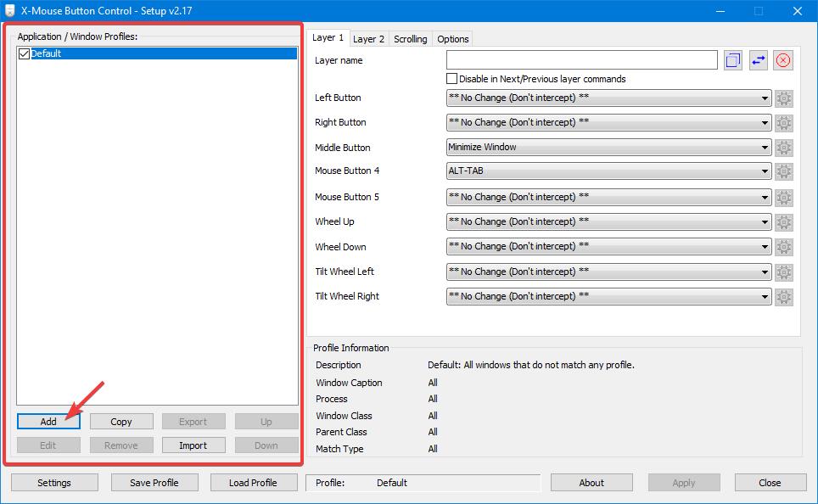This screenshot has height=504, width=818.
Task: Open the Middle Button settings gear
Action: click(783, 148)
